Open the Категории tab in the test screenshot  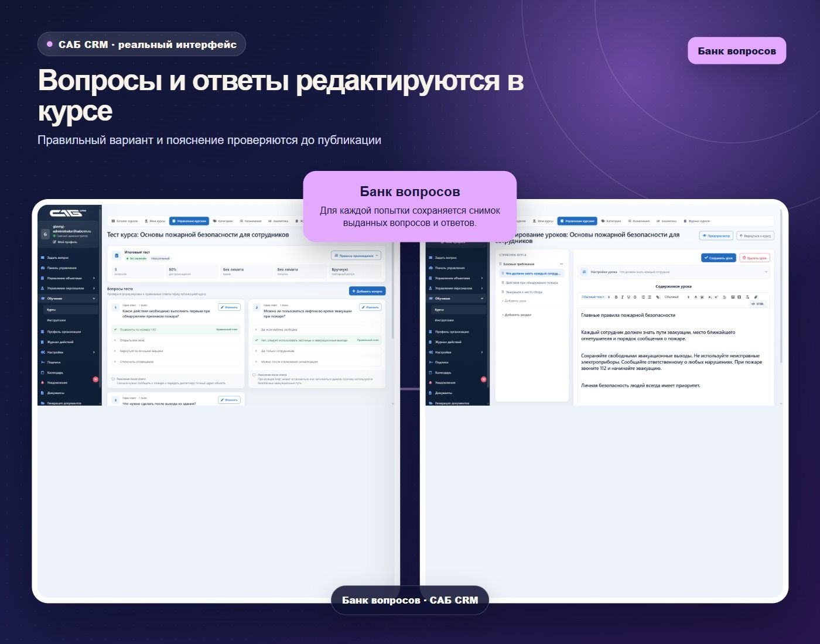223,221
